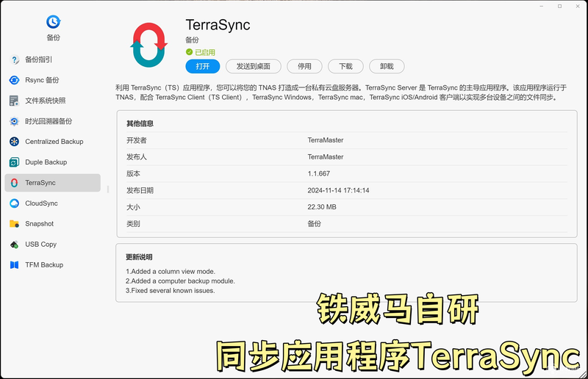Open the CloudSync sidebar label
Viewport: 588px width, 379px height.
pos(41,203)
